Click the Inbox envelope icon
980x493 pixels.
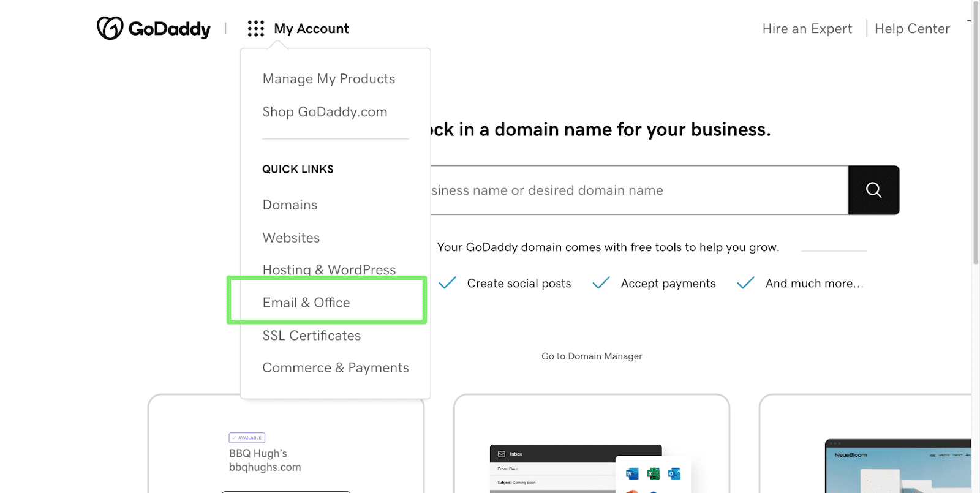[502, 454]
